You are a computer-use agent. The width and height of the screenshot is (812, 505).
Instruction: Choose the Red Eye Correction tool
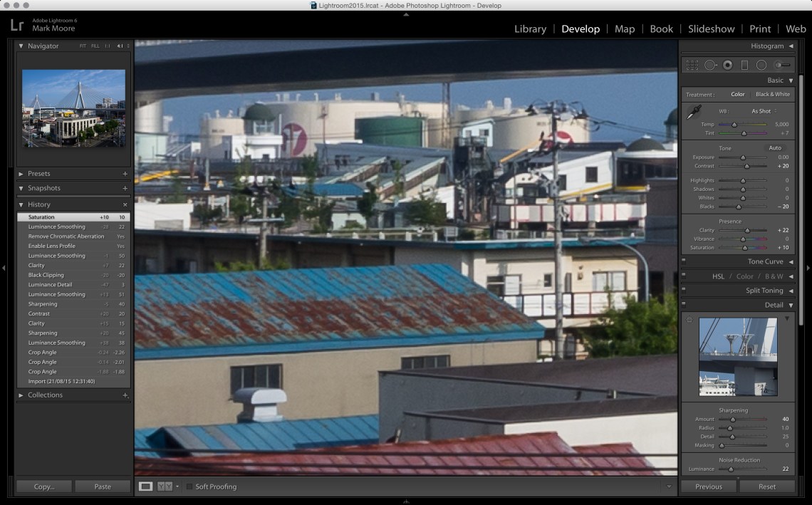click(727, 65)
